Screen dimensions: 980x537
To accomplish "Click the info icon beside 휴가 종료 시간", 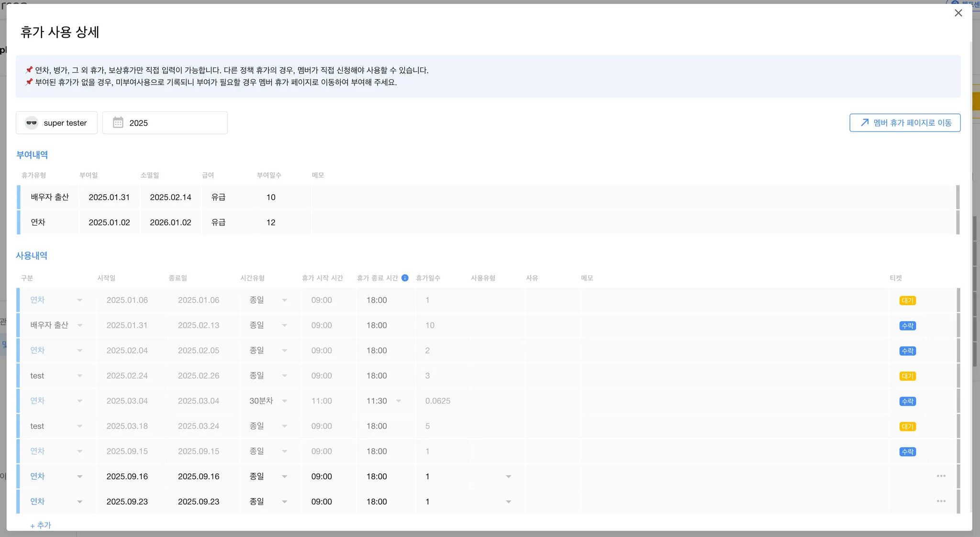I will pos(405,278).
